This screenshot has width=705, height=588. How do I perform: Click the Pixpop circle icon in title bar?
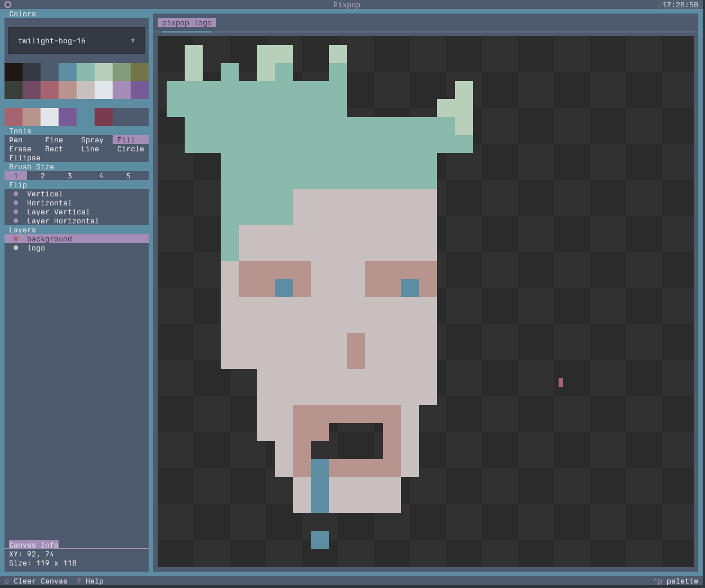click(8, 5)
